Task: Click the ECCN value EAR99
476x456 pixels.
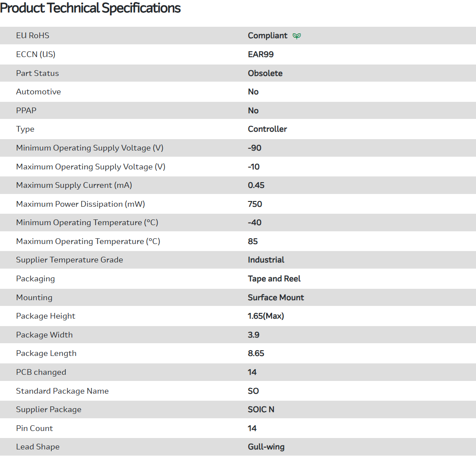Action: 261,54
